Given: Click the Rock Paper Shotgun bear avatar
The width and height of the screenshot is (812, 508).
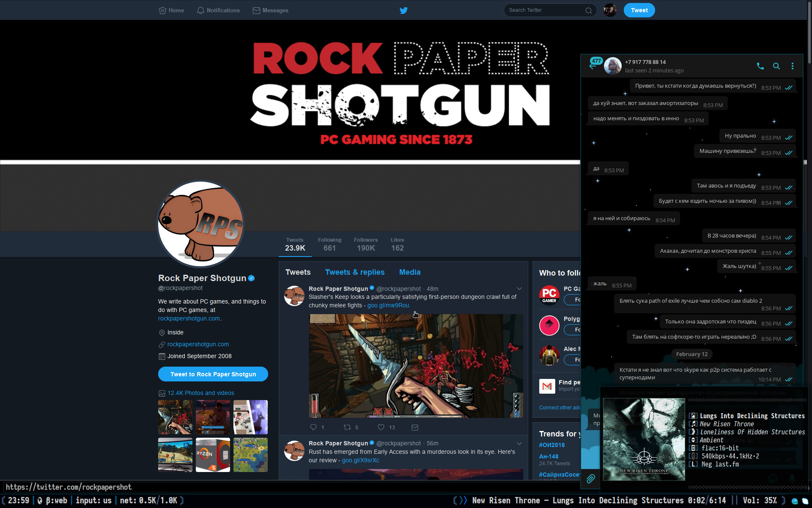Looking at the screenshot, I should point(200,224).
